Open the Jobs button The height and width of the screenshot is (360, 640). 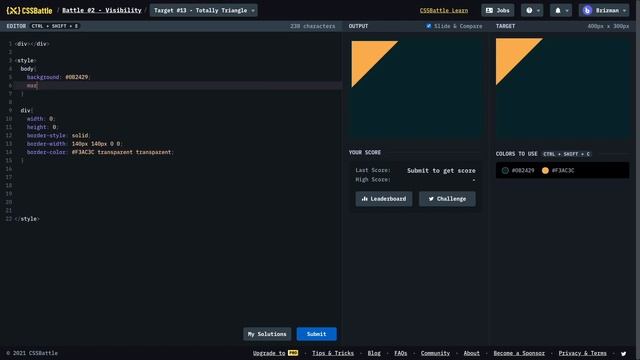click(x=498, y=10)
